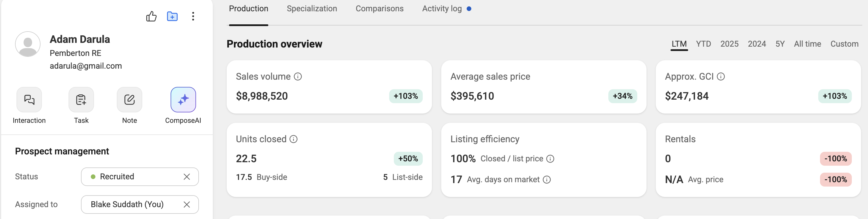868x219 pixels.
Task: Click the +103% Sales volume badge
Action: click(406, 96)
